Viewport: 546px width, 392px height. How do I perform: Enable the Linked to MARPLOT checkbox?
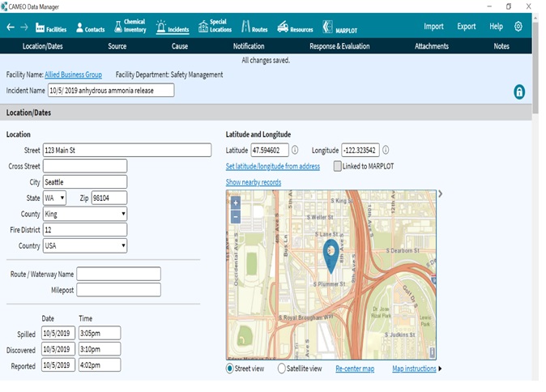[338, 166]
